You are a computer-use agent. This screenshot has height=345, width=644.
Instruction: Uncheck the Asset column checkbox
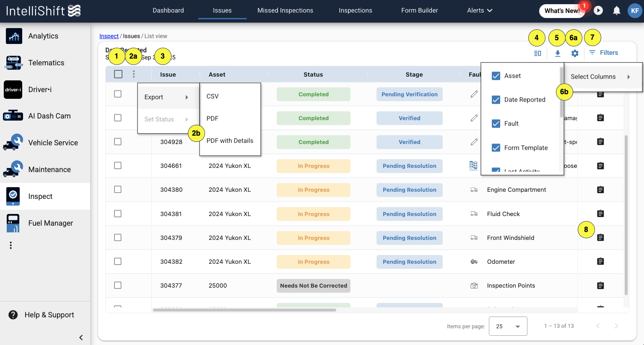[x=496, y=76]
